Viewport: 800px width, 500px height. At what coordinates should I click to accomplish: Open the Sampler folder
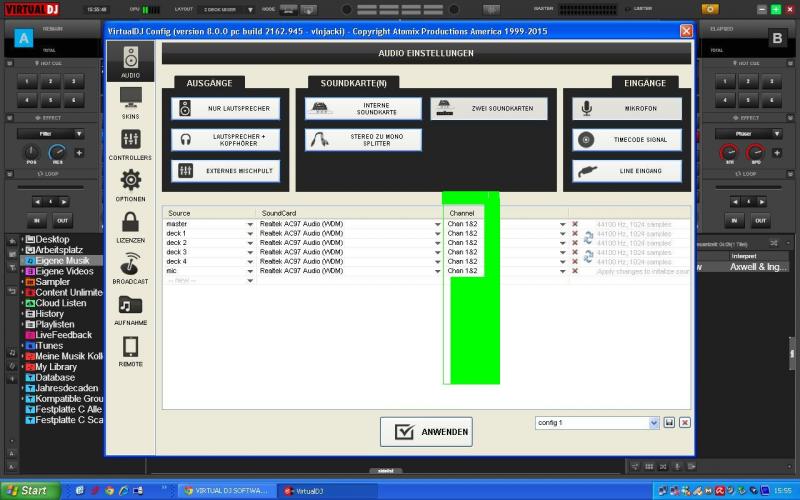coord(48,282)
